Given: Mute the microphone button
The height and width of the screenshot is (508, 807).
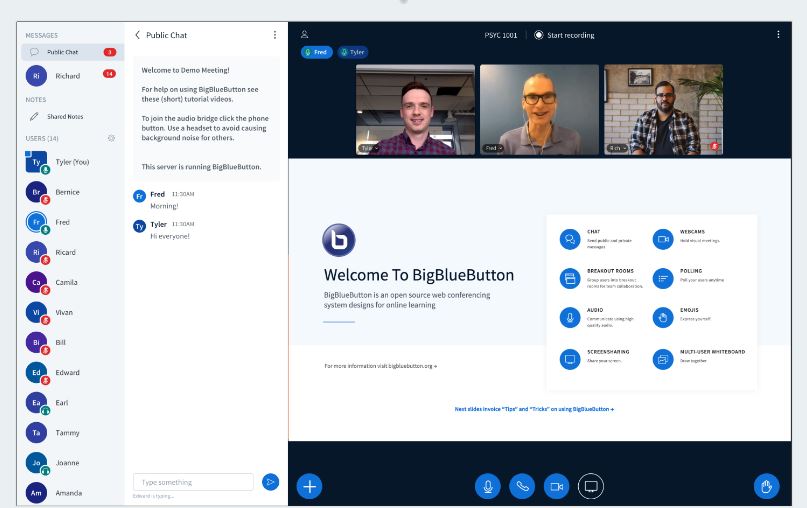Looking at the screenshot, I should [x=487, y=486].
